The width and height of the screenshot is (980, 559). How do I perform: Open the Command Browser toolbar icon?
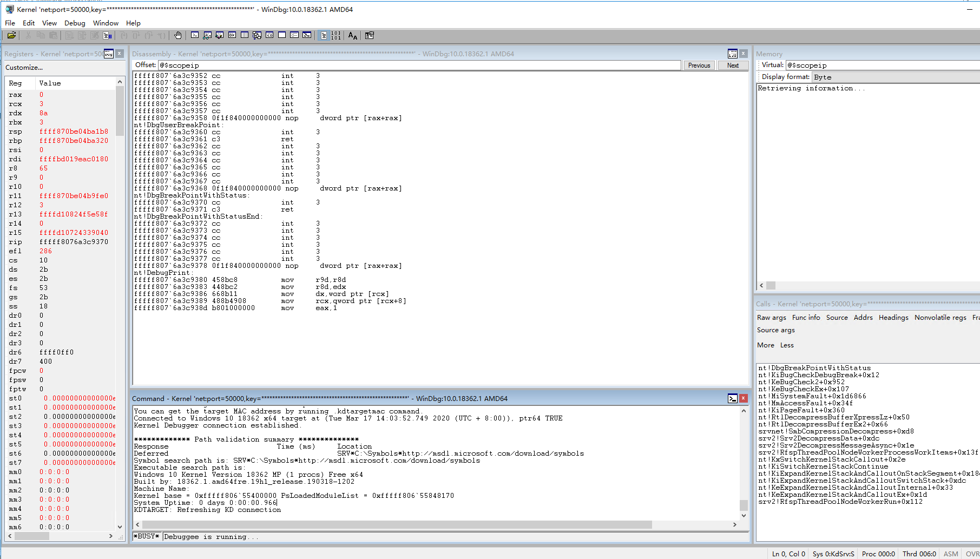307,35
